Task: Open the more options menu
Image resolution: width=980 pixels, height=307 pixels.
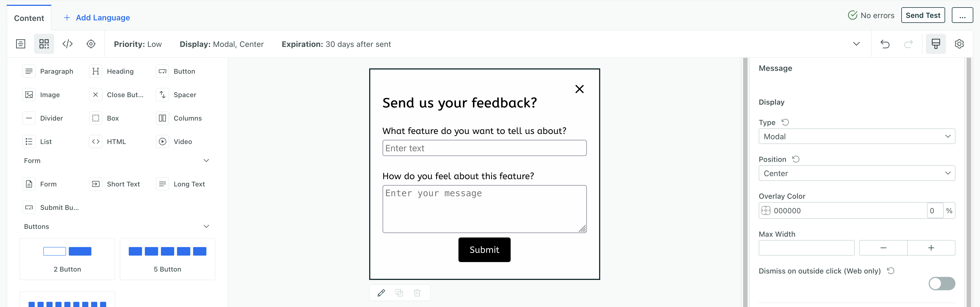Action: tap(962, 15)
